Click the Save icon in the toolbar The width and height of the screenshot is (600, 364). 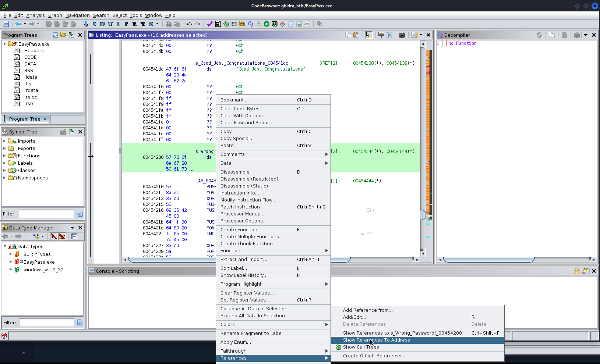(6, 24)
